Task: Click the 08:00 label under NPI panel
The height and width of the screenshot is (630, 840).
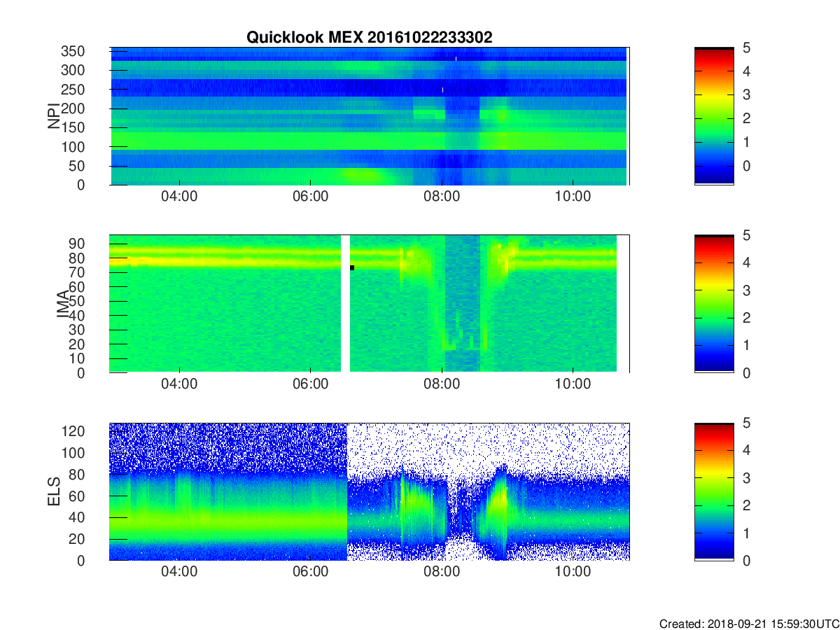Action: pyautogui.click(x=442, y=197)
